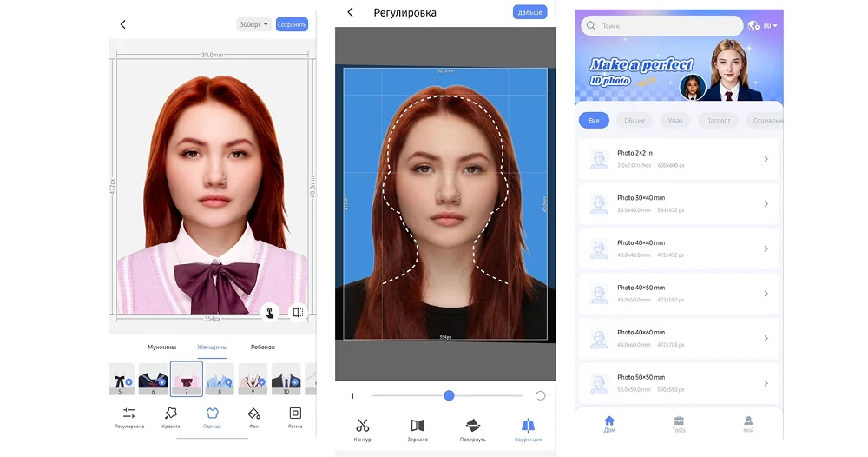This screenshot has width=868, height=457.
Task: Switch to the Ребенок clothing tab
Action: (x=262, y=348)
